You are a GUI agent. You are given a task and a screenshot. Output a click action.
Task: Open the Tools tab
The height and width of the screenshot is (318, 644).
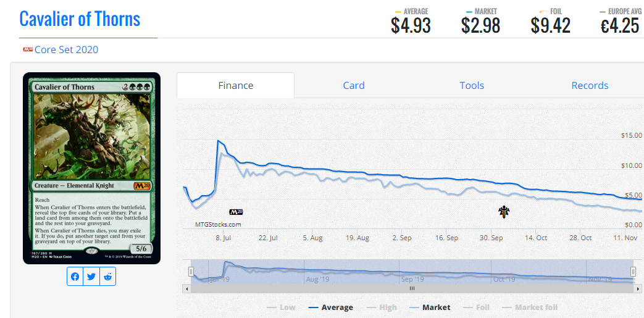pyautogui.click(x=472, y=85)
